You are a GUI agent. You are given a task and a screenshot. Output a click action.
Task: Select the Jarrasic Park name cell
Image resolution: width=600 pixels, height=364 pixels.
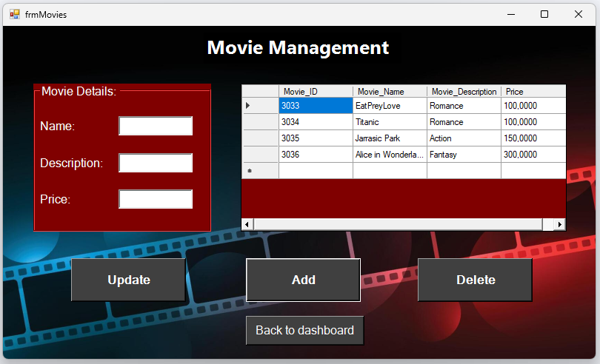pyautogui.click(x=390, y=138)
